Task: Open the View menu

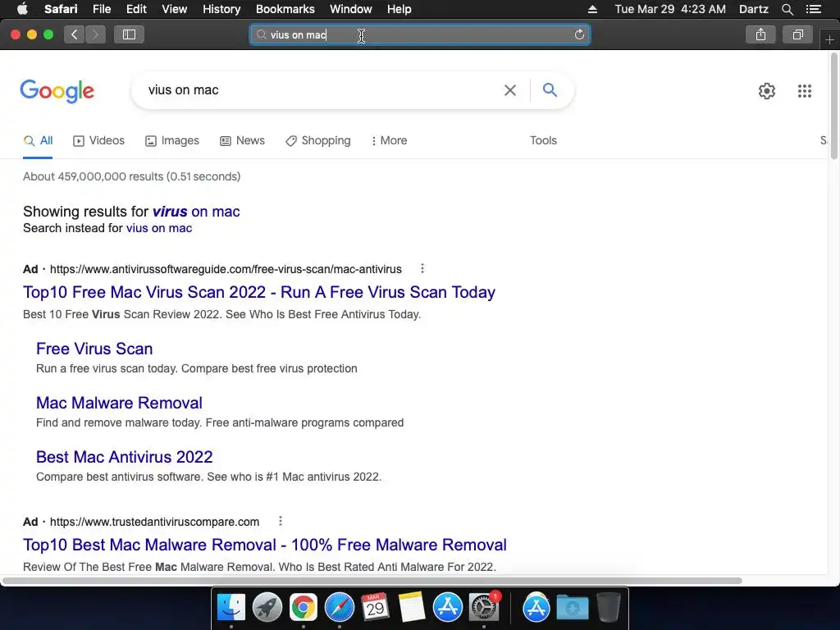Action: pyautogui.click(x=174, y=9)
